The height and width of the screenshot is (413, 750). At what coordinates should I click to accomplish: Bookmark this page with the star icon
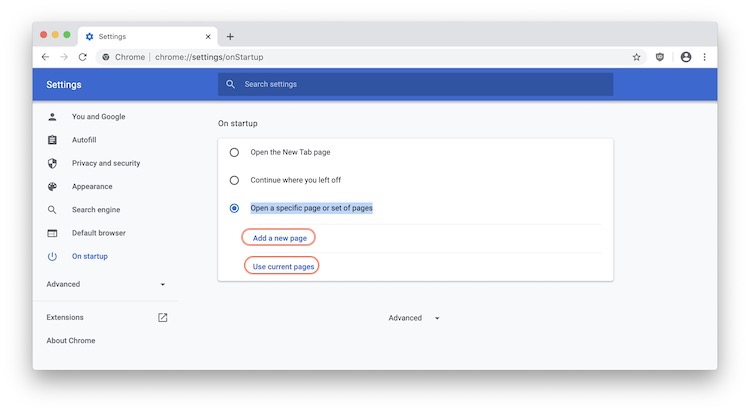[x=636, y=57]
